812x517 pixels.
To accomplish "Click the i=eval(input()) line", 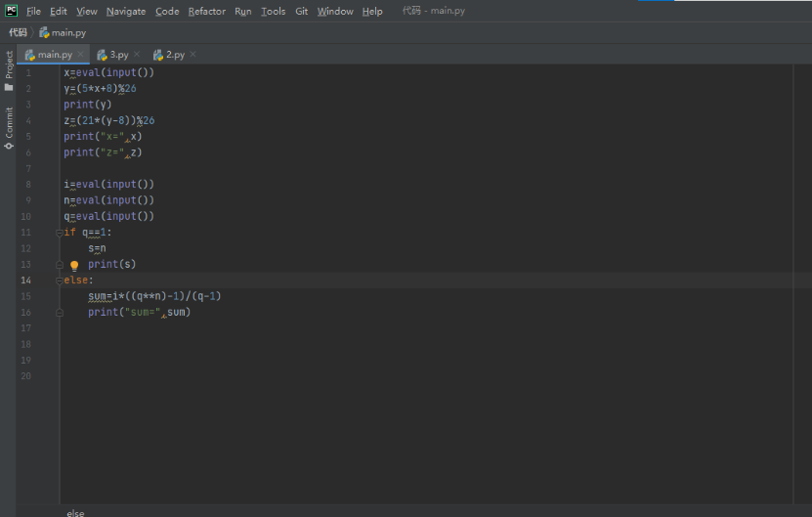I will click(x=108, y=185).
